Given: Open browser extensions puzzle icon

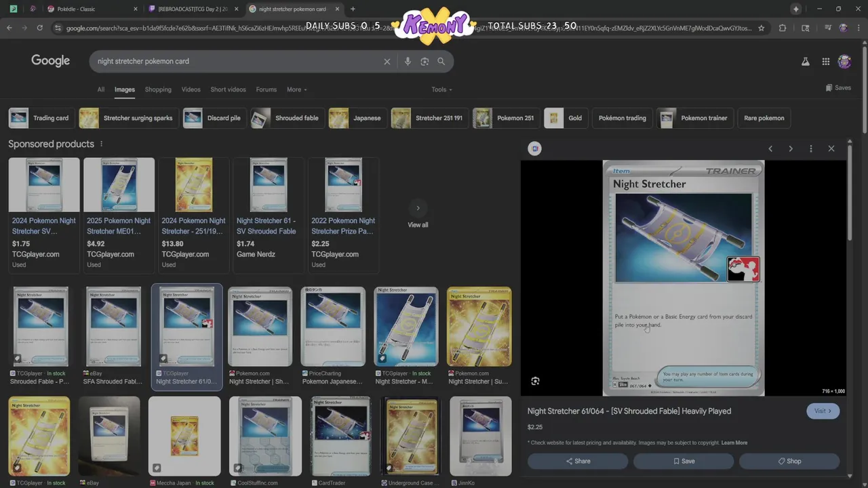Looking at the screenshot, I should [783, 28].
